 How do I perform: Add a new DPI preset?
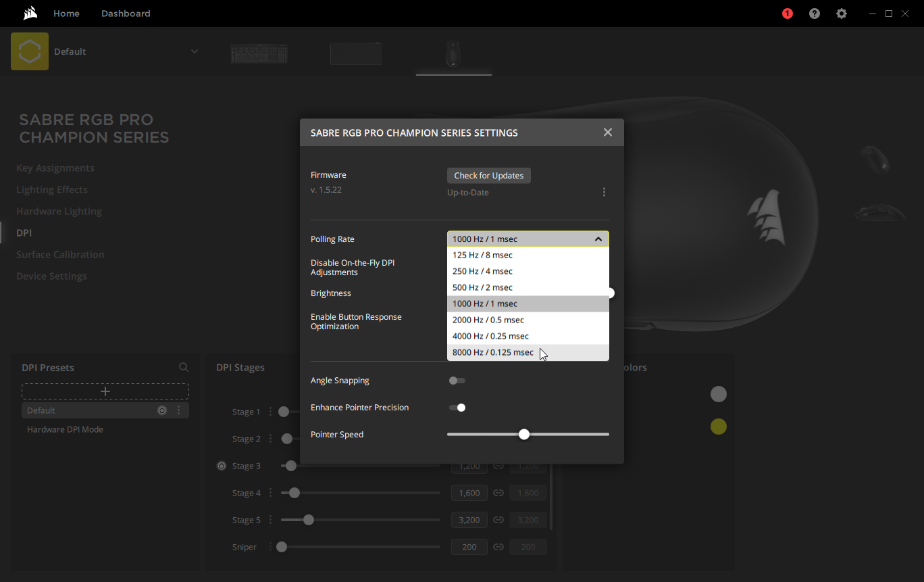click(105, 391)
